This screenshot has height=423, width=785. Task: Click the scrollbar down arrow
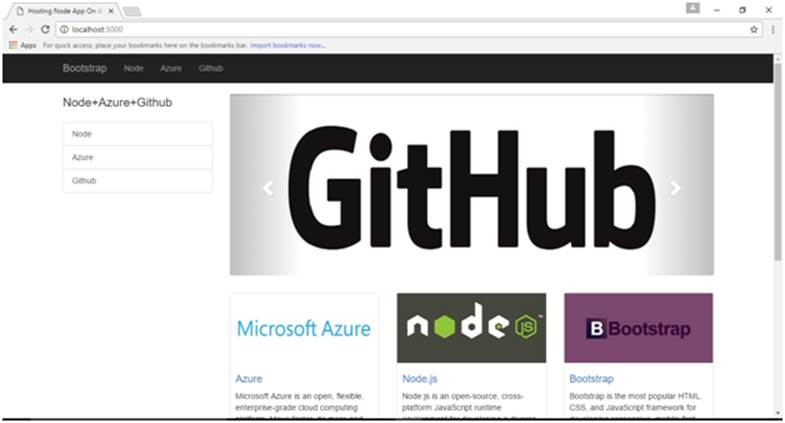777,413
